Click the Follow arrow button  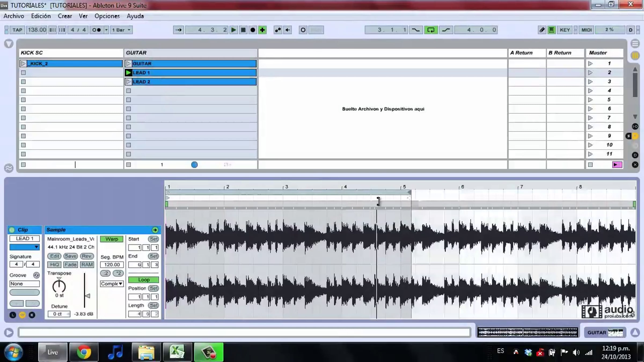click(178, 30)
